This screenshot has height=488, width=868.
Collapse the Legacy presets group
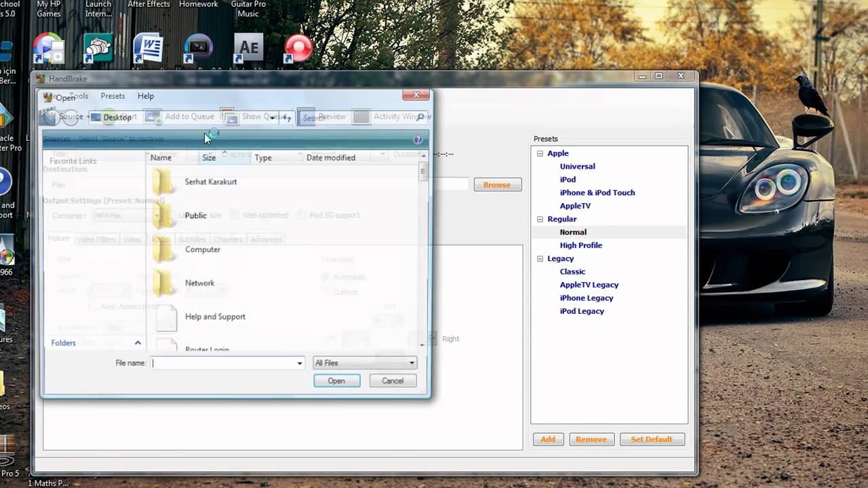point(540,259)
